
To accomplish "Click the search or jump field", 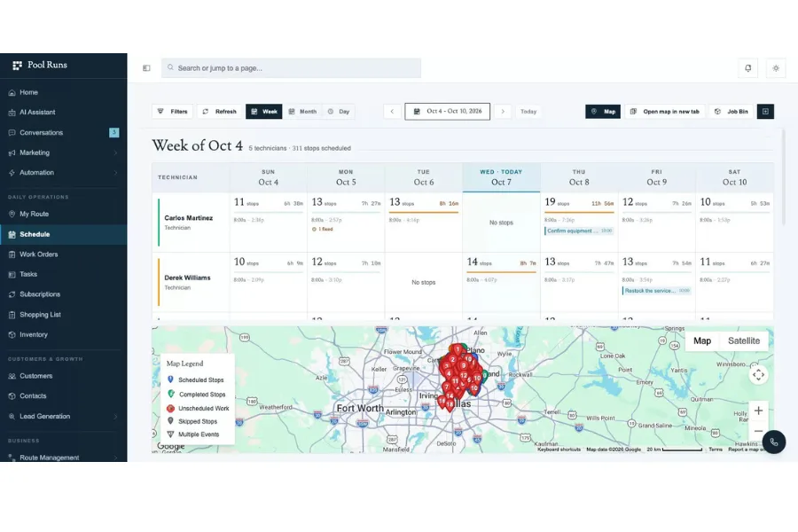I will coord(291,68).
